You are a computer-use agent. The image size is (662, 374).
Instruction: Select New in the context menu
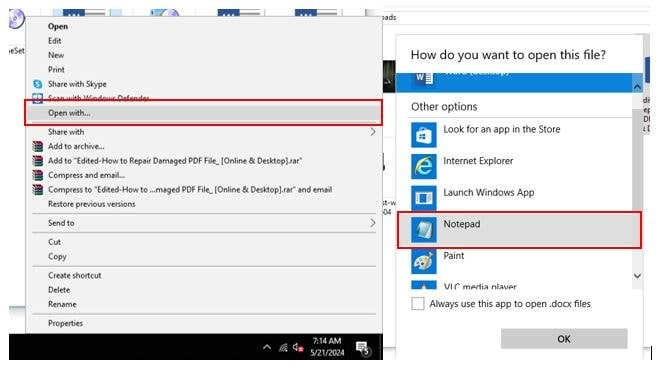point(56,55)
